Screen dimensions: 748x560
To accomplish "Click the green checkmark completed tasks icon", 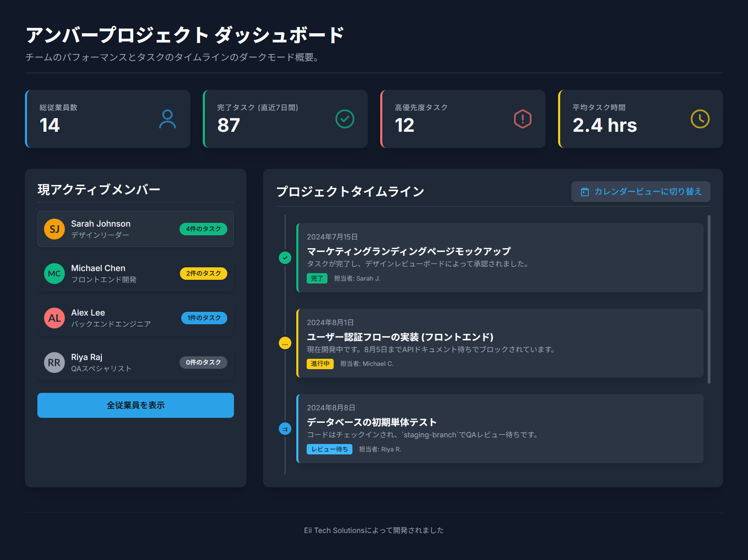I will point(344,119).
